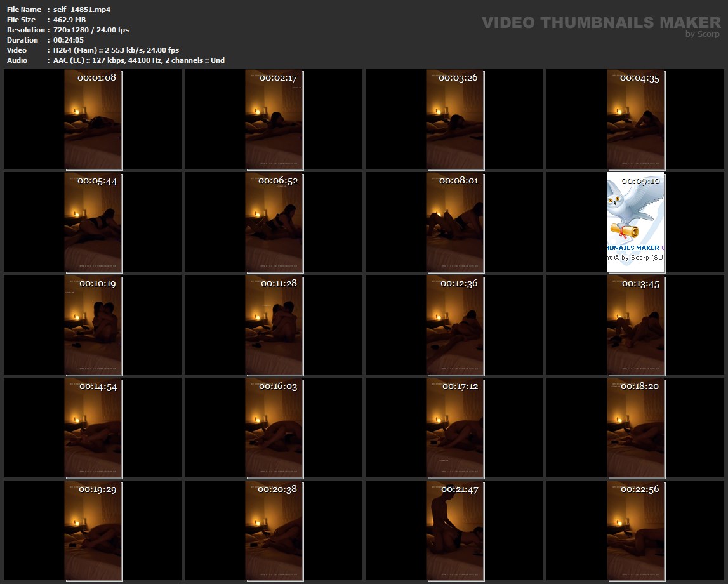Click the frame at 00:05:44
This screenshot has height=584, width=728.
tap(93, 222)
